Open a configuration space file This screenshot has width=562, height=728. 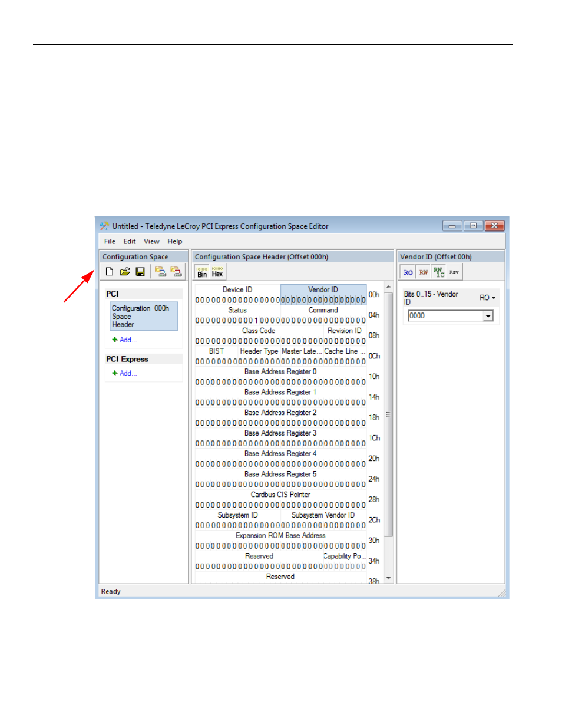tap(125, 272)
